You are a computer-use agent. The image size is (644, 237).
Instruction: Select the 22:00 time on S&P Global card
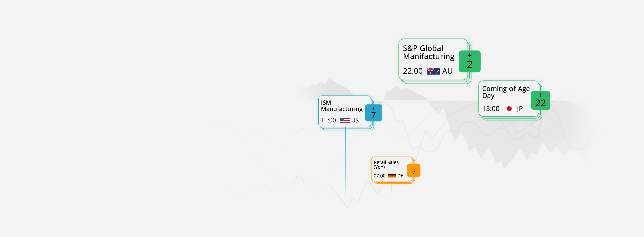pyautogui.click(x=413, y=71)
